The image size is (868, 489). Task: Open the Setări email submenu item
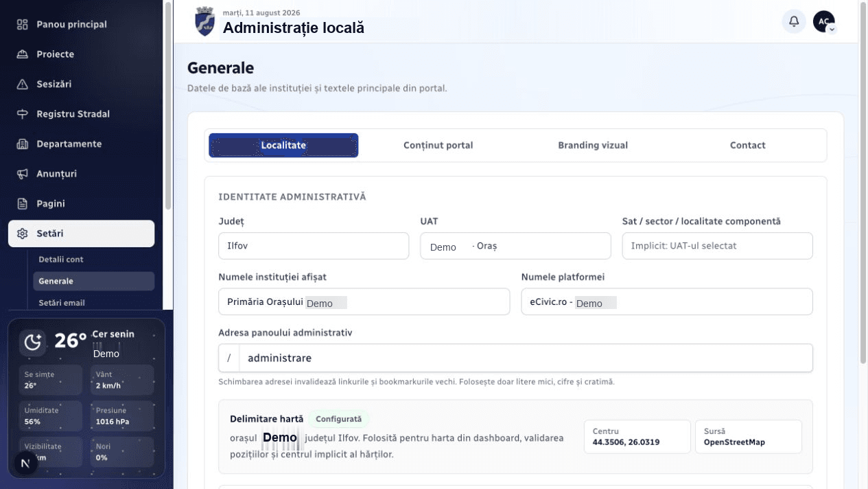[93, 303]
